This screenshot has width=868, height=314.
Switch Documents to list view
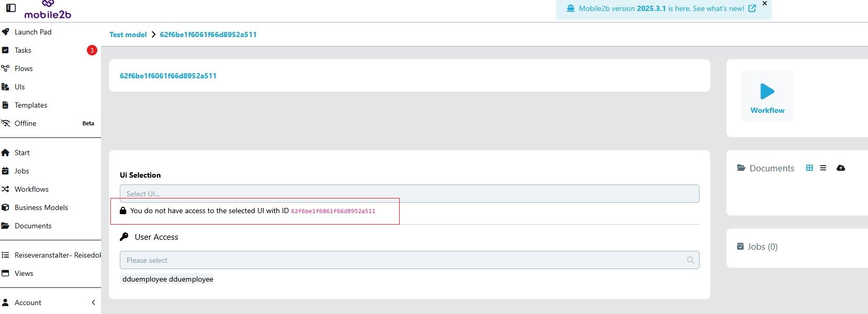tap(823, 168)
